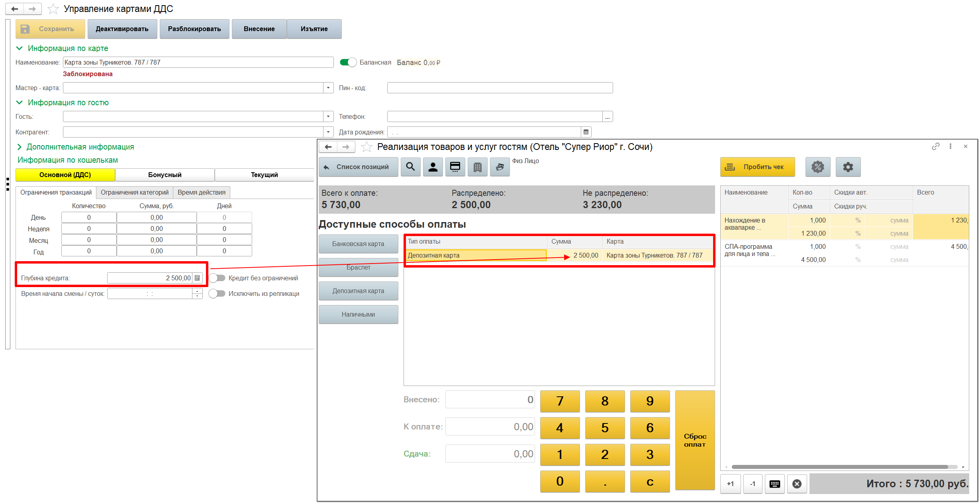Open the three-dot menu in sales window header
The height and width of the screenshot is (504, 980).
pyautogui.click(x=951, y=146)
